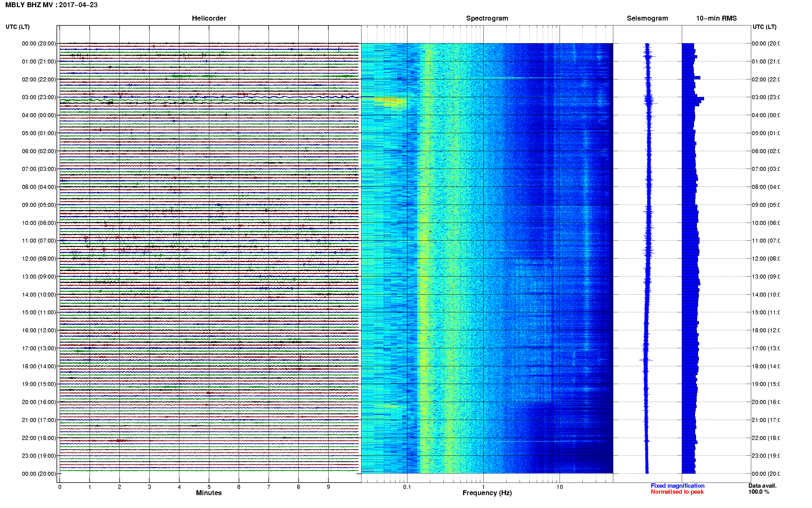This screenshot has height=508, width=812.
Task: Click the left time label '18:00 (14:00)'
Action: (39, 366)
